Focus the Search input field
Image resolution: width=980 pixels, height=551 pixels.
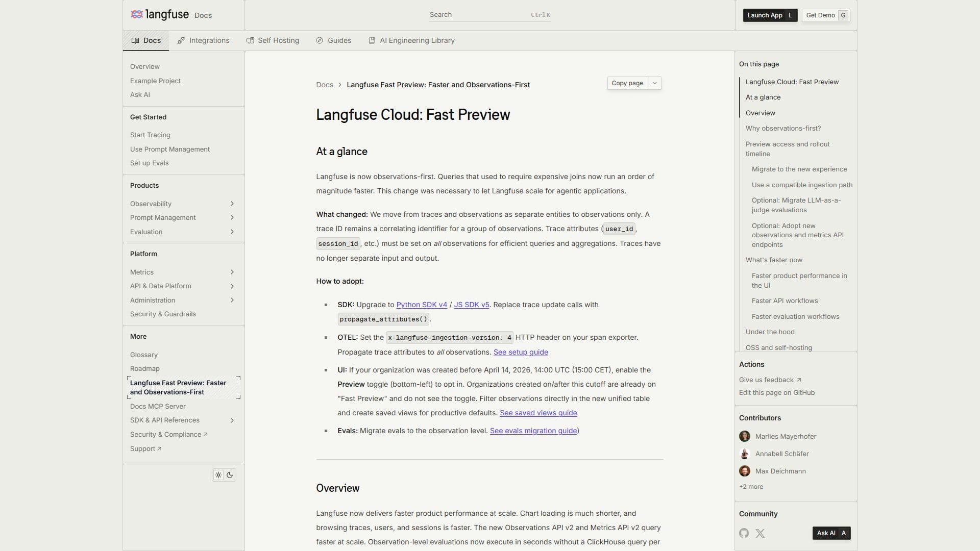tap(490, 15)
